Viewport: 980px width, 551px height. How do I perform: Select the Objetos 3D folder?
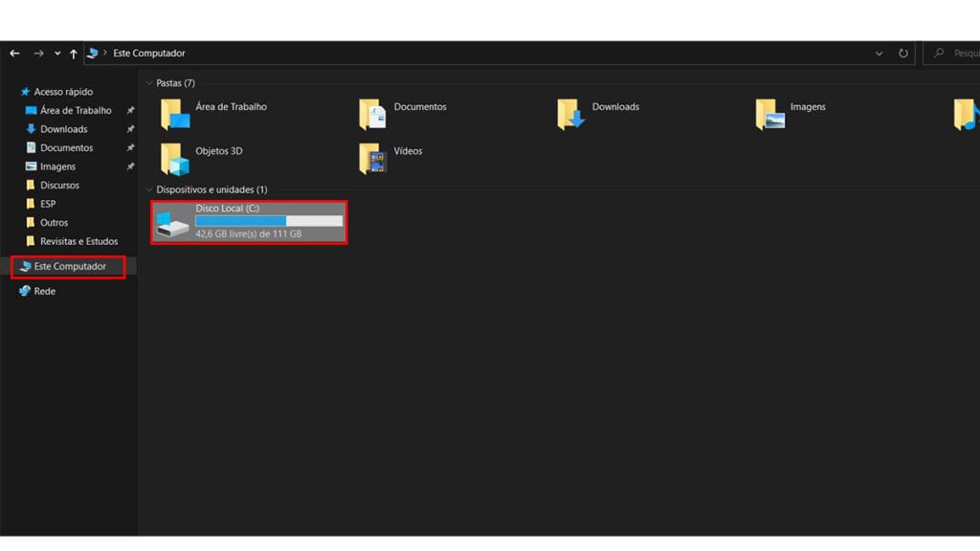[x=201, y=159]
